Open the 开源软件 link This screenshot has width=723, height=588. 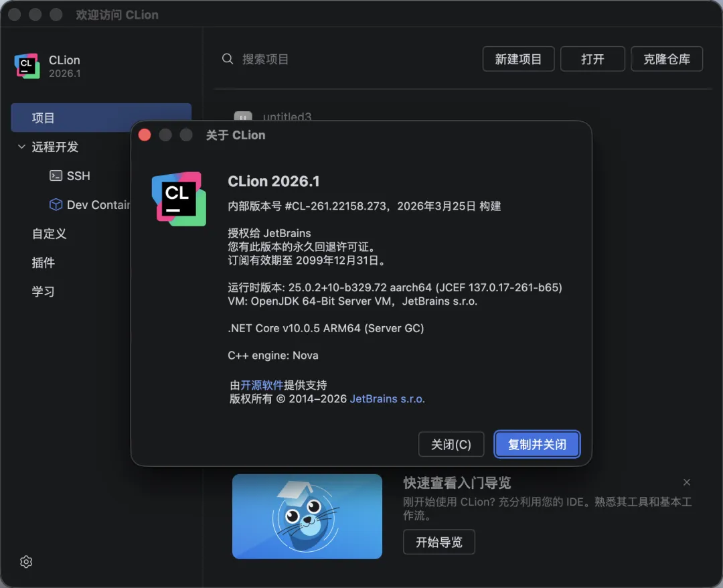262,385
